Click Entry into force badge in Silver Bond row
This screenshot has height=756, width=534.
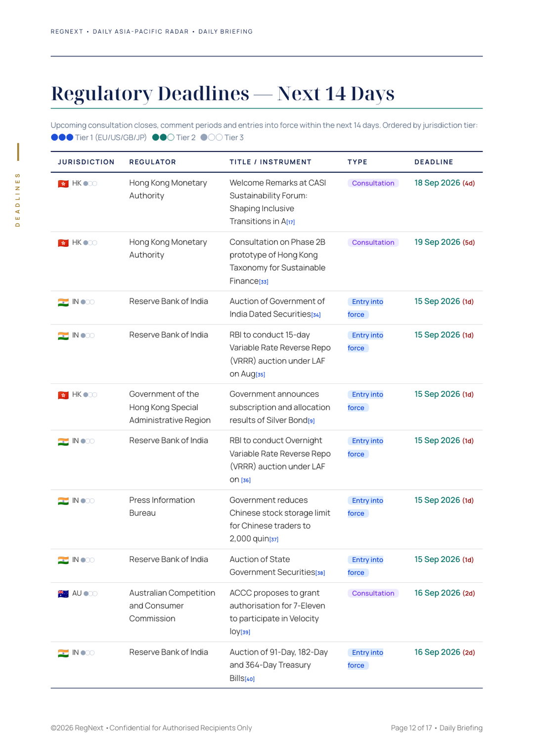[x=366, y=401]
